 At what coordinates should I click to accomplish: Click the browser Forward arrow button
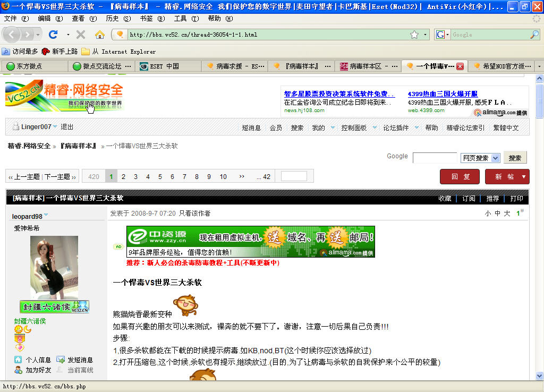click(27, 35)
